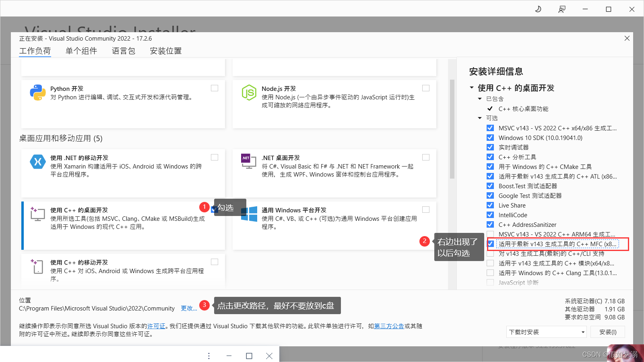The height and width of the screenshot is (362, 644).
Task: Check the .NET mobile development checkbox
Action: 215,157
